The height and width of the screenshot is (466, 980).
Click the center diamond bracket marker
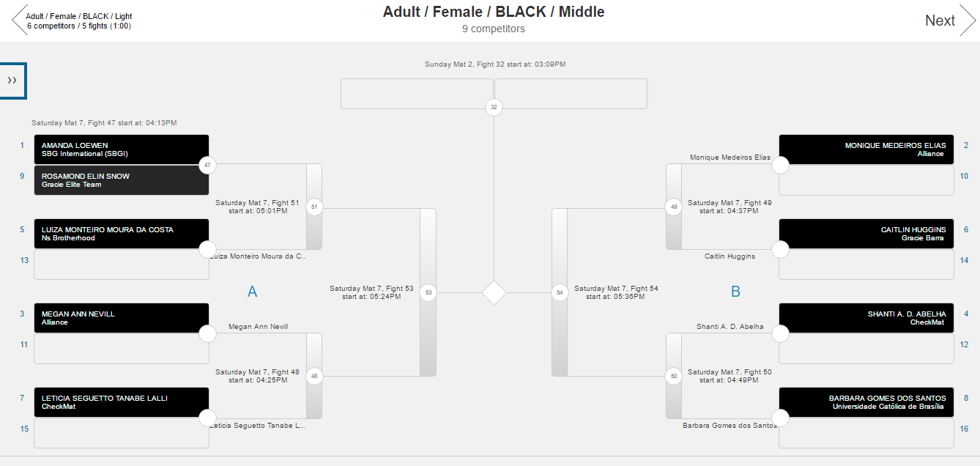[494, 292]
